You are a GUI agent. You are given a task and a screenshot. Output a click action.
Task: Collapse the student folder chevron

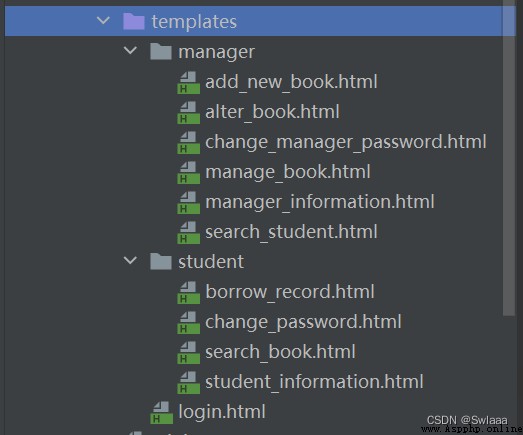point(130,261)
